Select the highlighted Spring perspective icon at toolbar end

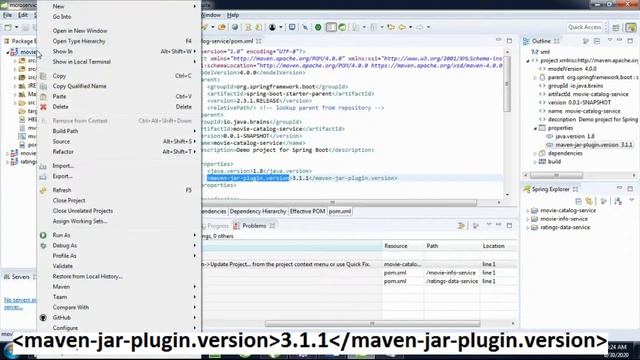coord(631,27)
